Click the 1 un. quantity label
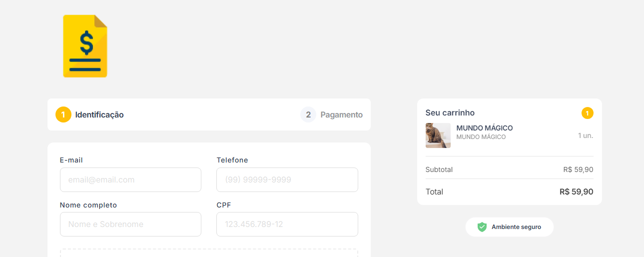Viewport: 644px width, 257px height. [586, 135]
